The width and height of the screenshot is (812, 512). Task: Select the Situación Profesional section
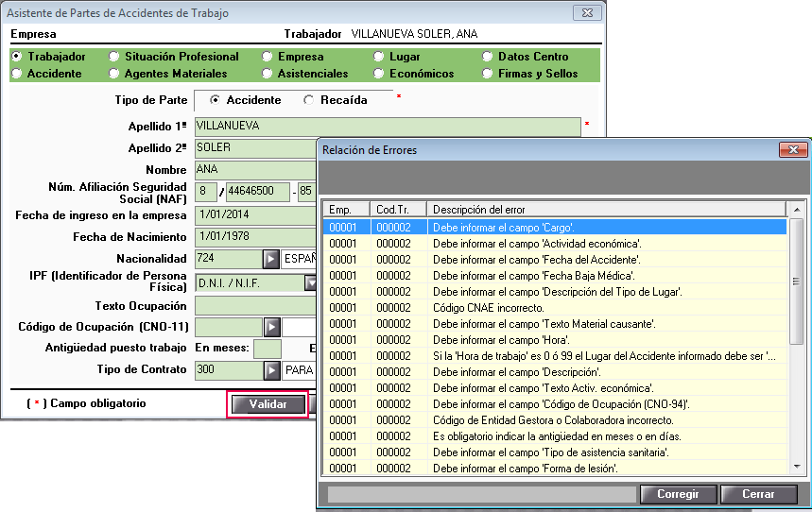114,56
